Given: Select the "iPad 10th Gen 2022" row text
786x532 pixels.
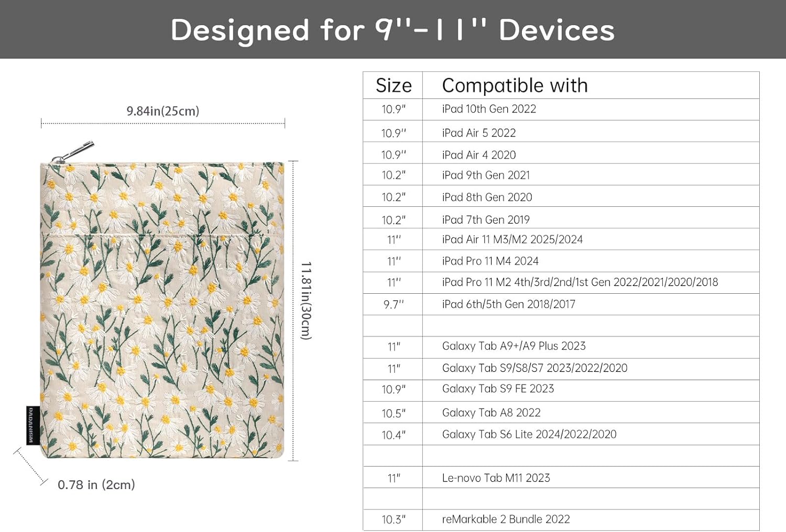Looking at the screenshot, I should click(x=489, y=109).
